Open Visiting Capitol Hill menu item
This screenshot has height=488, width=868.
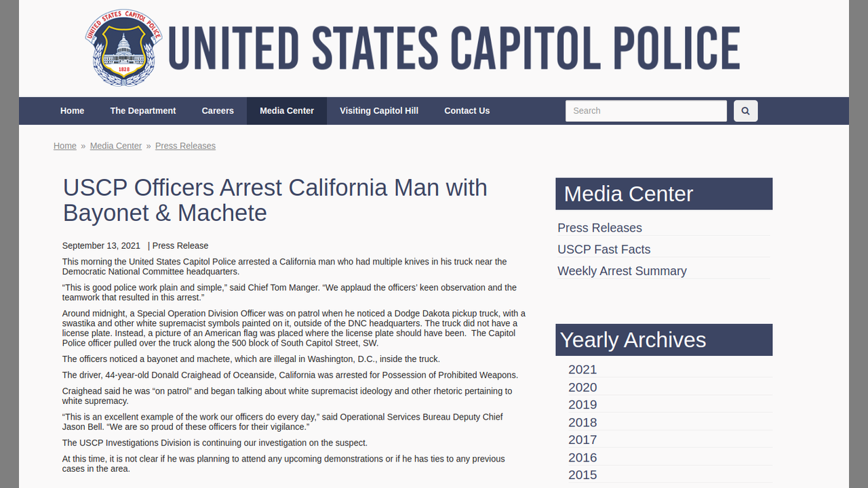coord(379,111)
